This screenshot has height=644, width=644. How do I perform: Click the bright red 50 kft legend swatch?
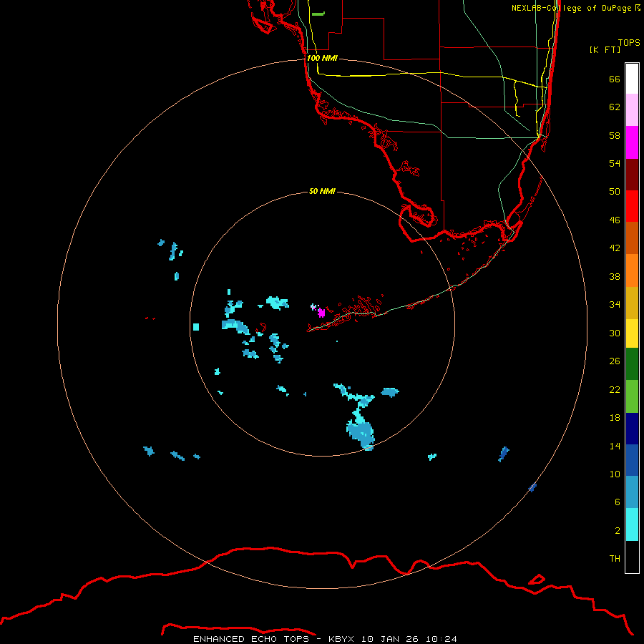632,206
